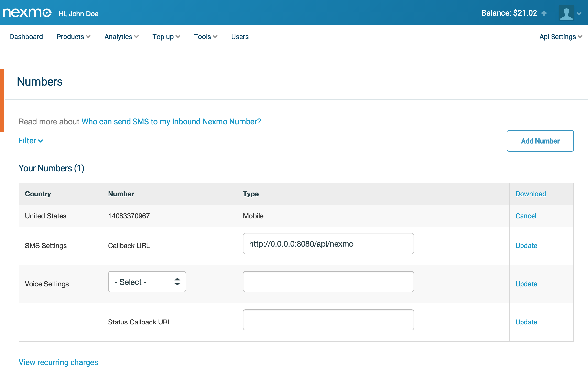
Task: Click the user avatar icon
Action: pyautogui.click(x=566, y=13)
